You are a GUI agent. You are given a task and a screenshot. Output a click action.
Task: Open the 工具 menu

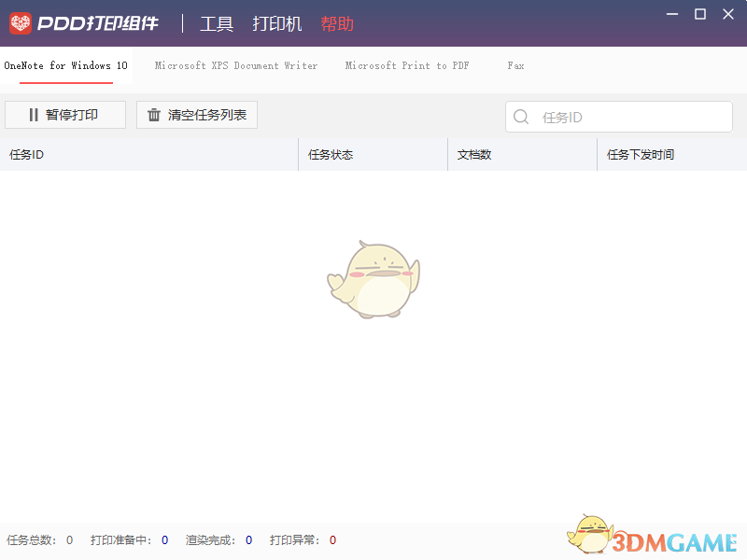(x=217, y=24)
